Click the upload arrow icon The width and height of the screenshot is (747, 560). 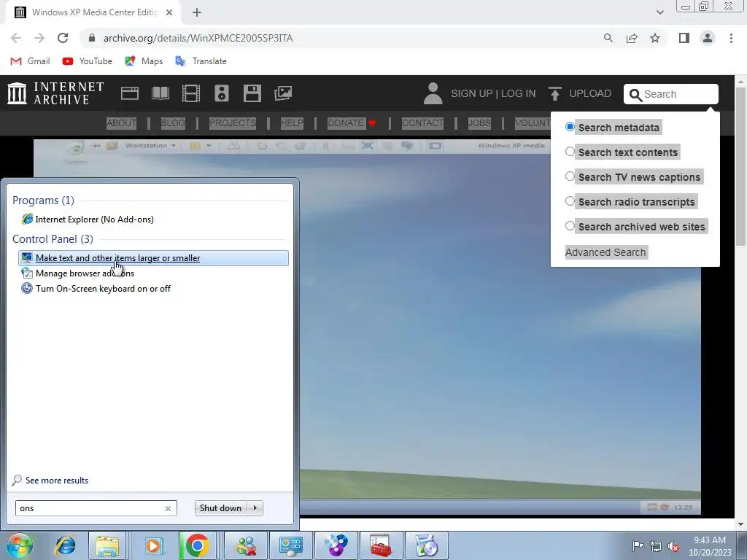pyautogui.click(x=554, y=93)
